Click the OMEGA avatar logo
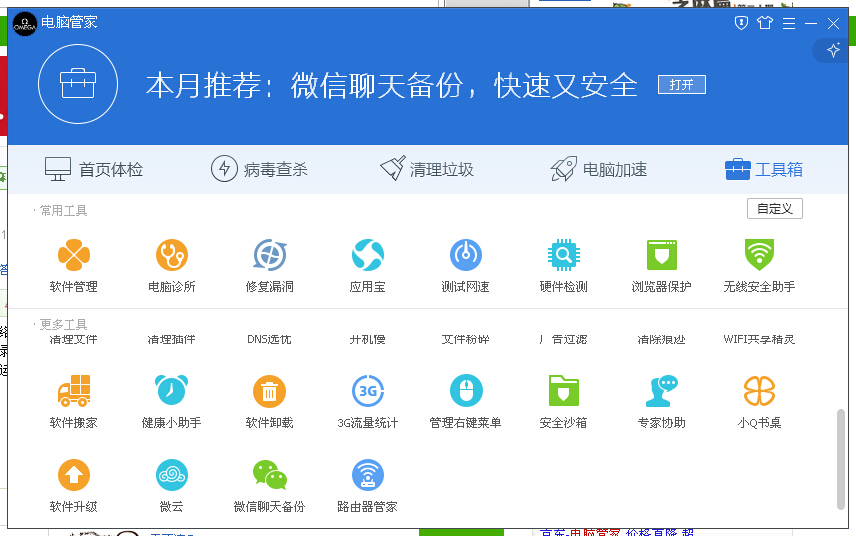 point(25,23)
